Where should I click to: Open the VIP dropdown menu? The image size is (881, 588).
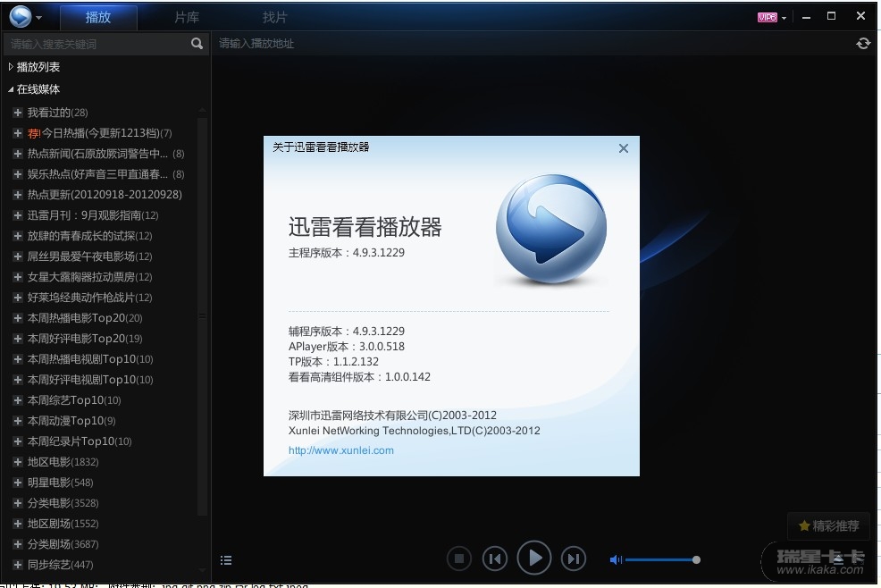click(772, 17)
